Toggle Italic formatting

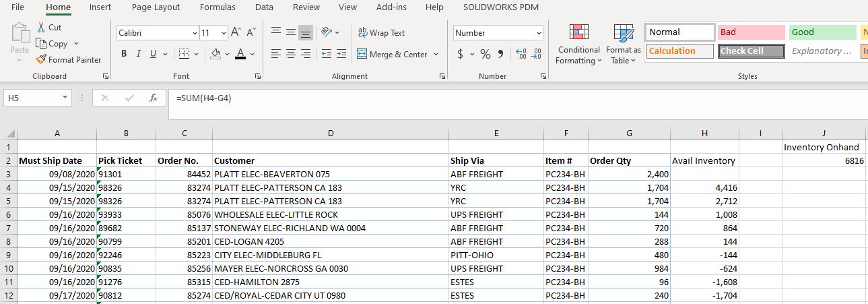139,54
